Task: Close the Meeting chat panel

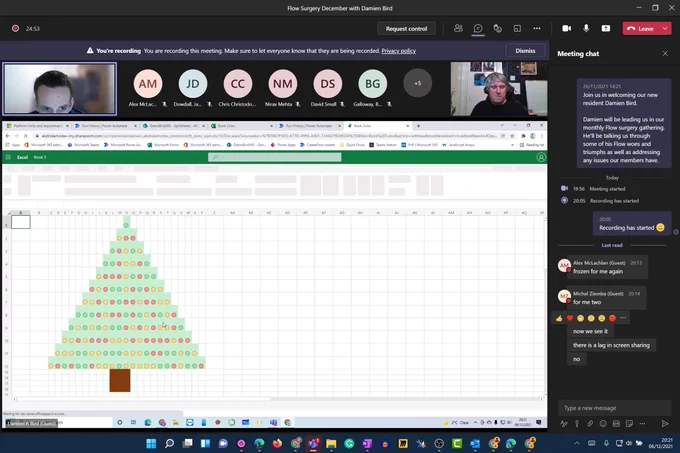Action: coord(665,53)
